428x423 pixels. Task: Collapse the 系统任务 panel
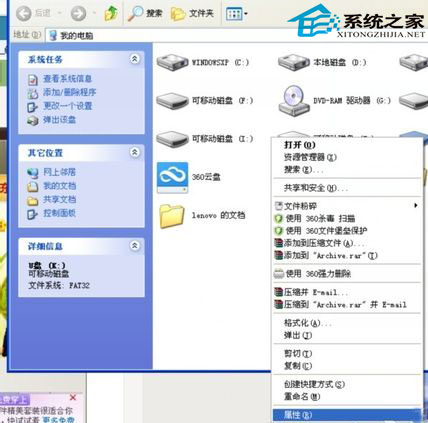(x=135, y=59)
